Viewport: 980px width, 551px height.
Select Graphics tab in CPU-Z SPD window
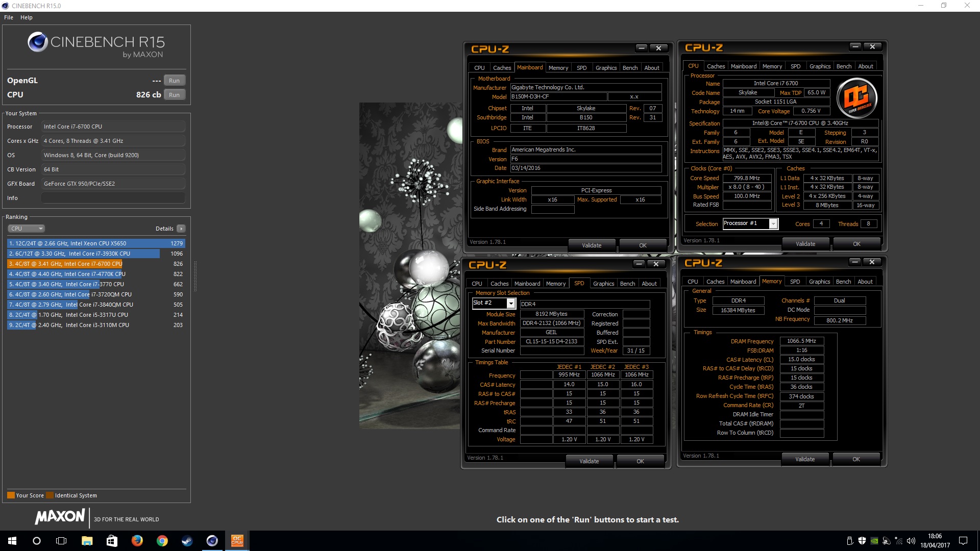603,284
